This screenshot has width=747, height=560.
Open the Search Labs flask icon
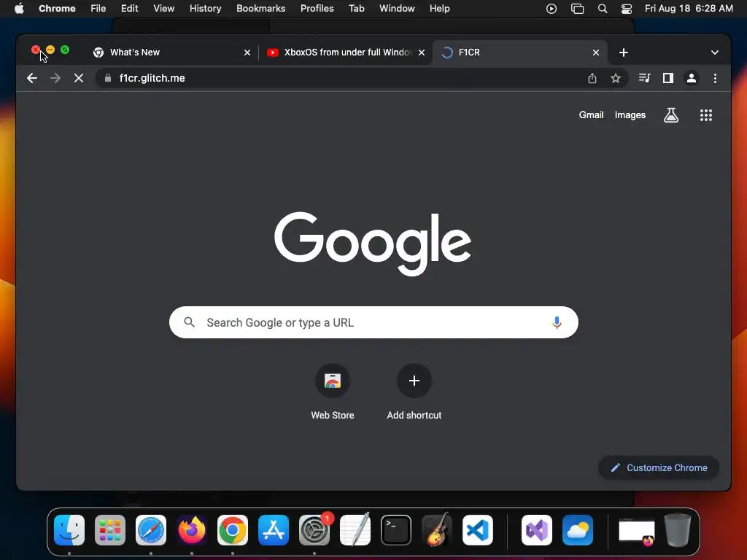tap(671, 114)
